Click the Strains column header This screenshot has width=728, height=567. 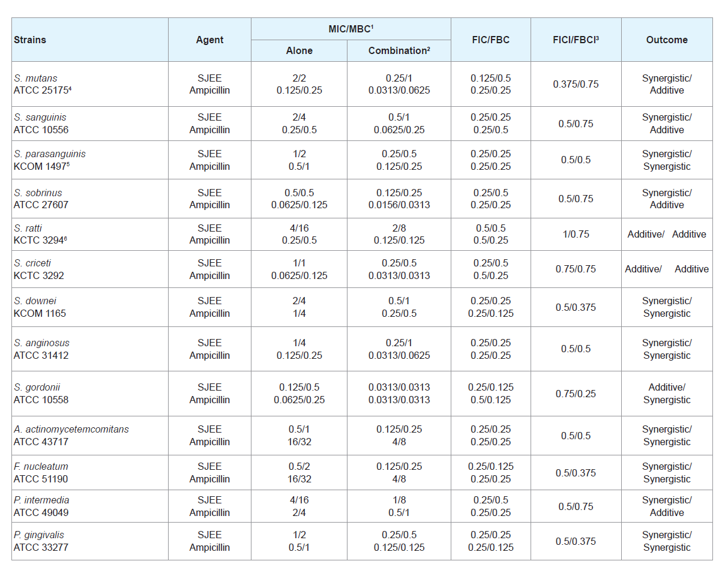tap(90, 40)
